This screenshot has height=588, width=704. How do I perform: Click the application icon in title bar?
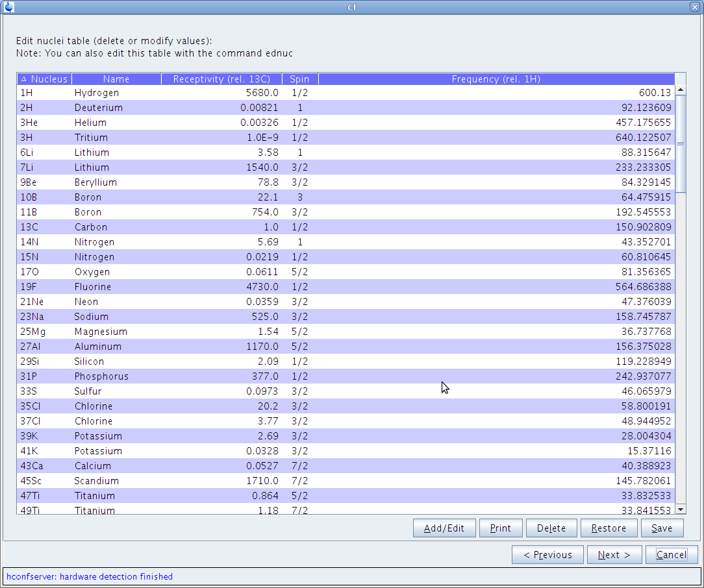[x=8, y=7]
